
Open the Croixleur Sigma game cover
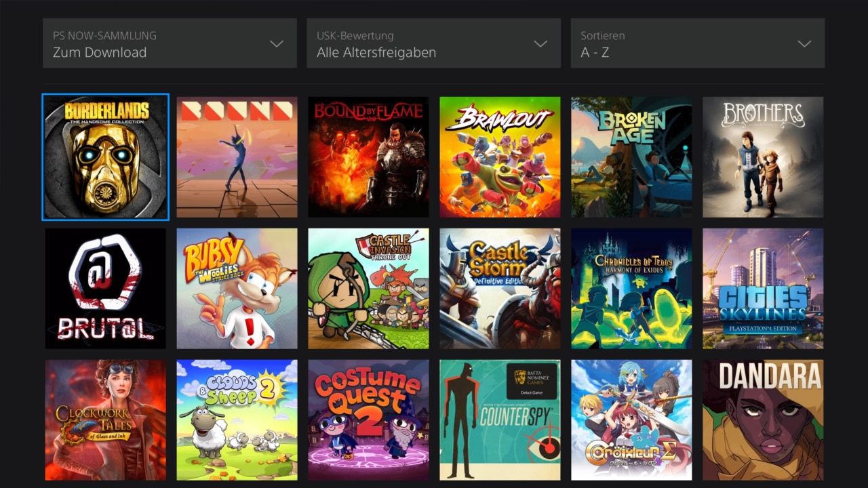(631, 420)
